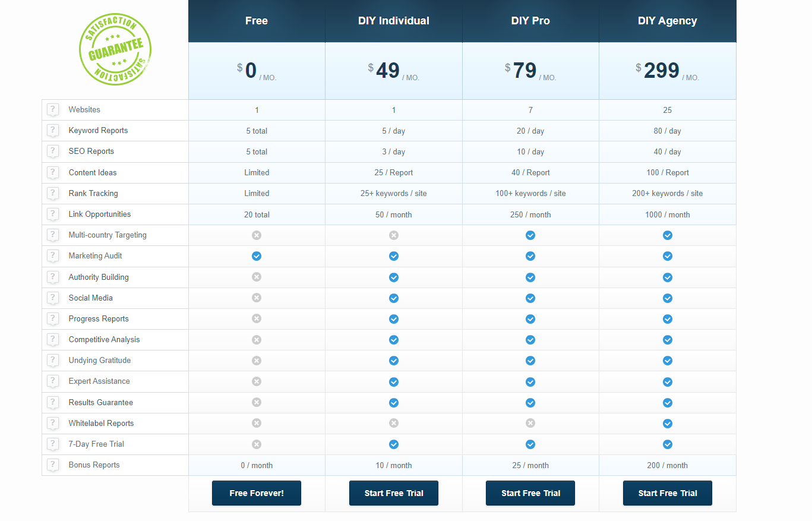Click the '200 / month' cell

(x=668, y=465)
